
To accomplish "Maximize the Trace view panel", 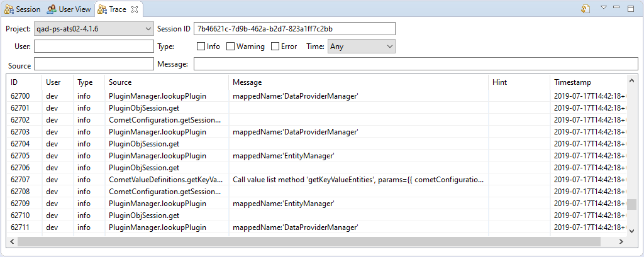I will (x=631, y=8).
